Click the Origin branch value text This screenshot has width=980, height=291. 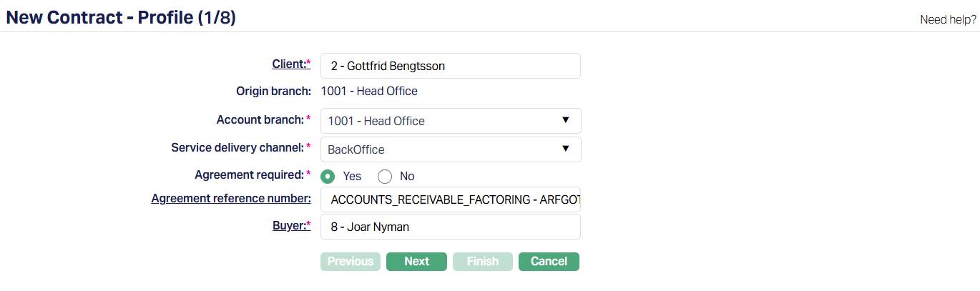click(369, 91)
